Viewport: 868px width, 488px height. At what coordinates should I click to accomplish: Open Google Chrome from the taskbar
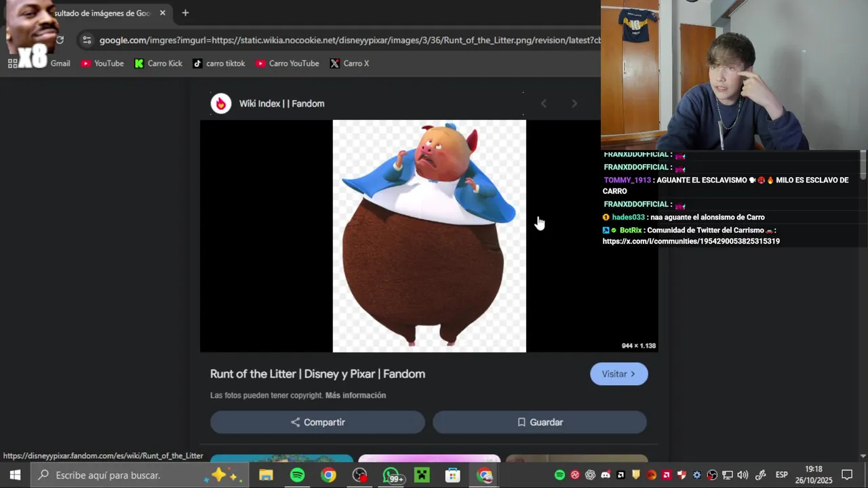328,475
